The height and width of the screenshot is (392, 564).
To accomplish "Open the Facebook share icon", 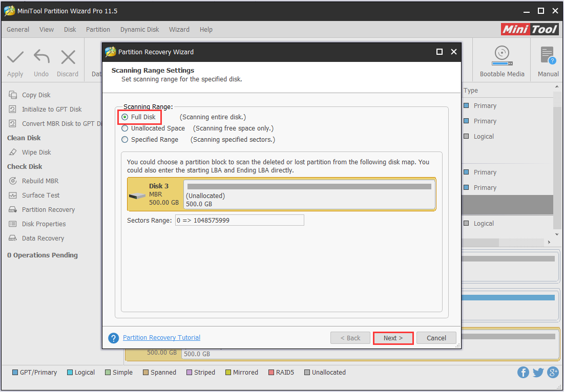I will point(523,372).
